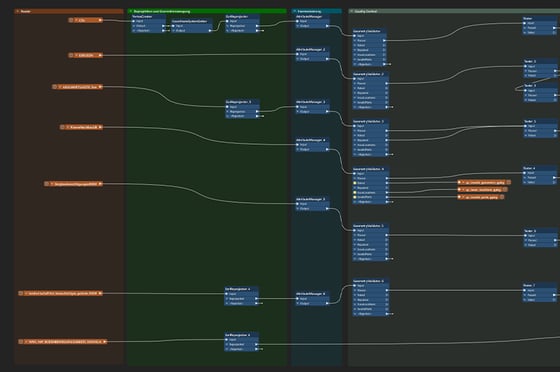Screen dimensions: 560x372
Task: Click the Reprojected output arrow of bottom EsriReprojector
Action: click(256, 345)
